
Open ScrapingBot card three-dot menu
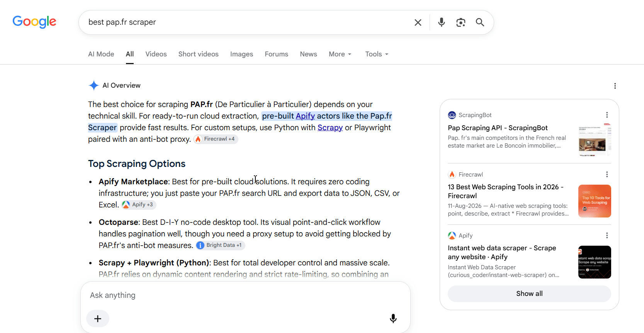(x=607, y=115)
